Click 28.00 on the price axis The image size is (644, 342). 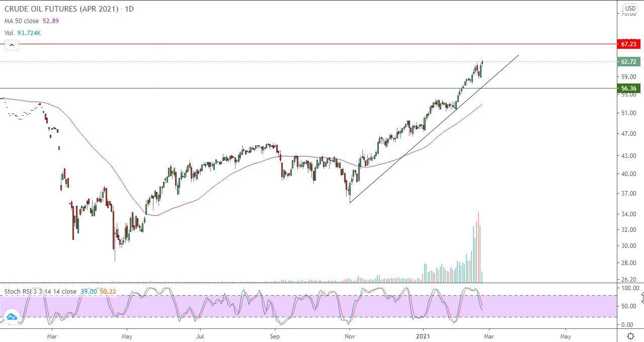(x=630, y=263)
